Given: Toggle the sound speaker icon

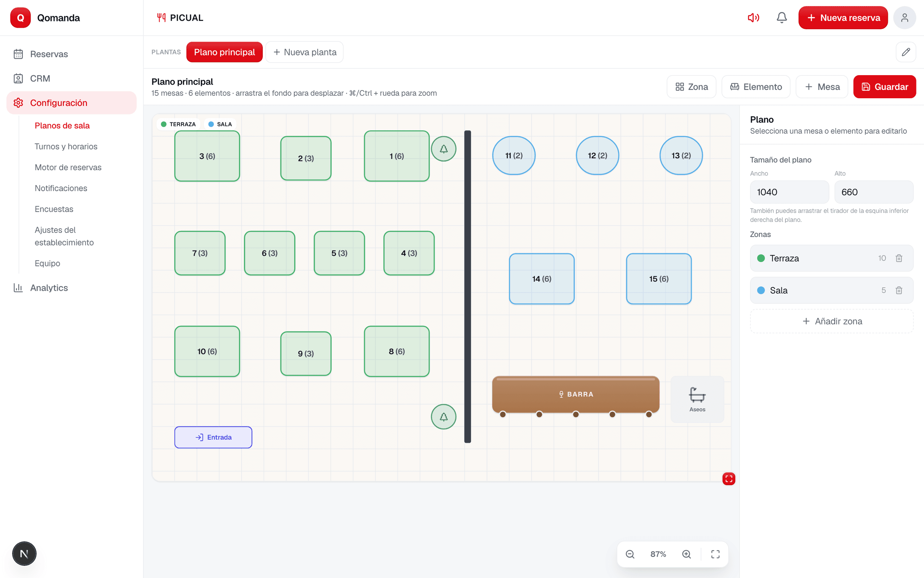Looking at the screenshot, I should [x=753, y=18].
